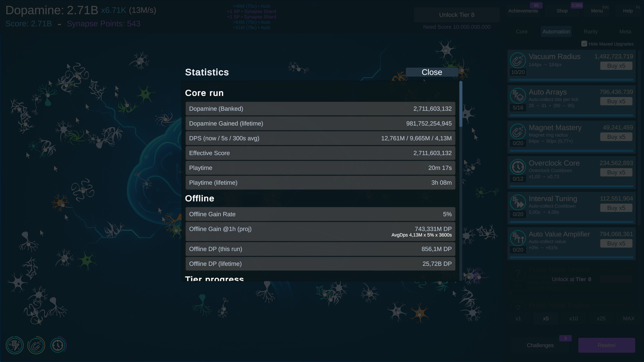Click the Interval Tuning fast-forward icon
Screen dimensions: 644x362
[518, 202]
